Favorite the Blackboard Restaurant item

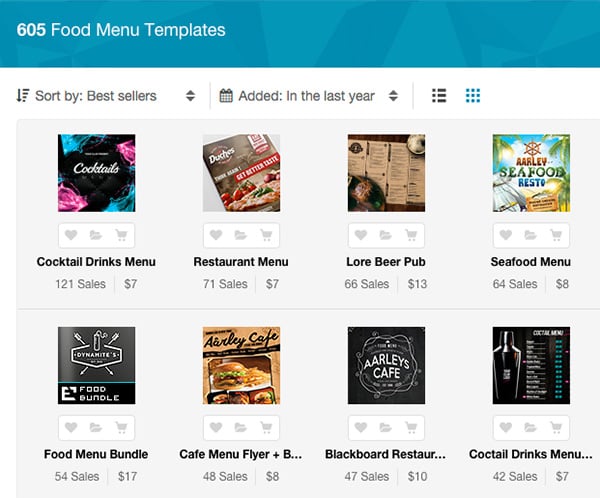click(361, 427)
